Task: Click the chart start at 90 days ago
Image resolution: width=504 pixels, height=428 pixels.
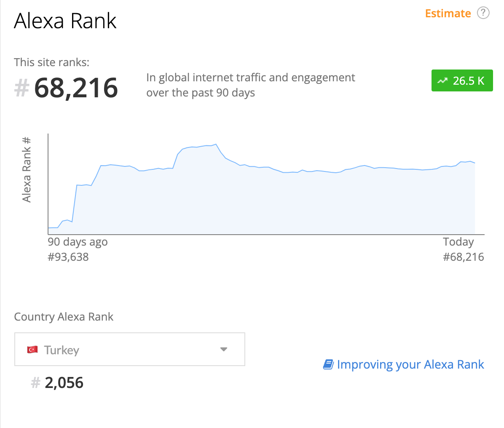Action: [48, 228]
